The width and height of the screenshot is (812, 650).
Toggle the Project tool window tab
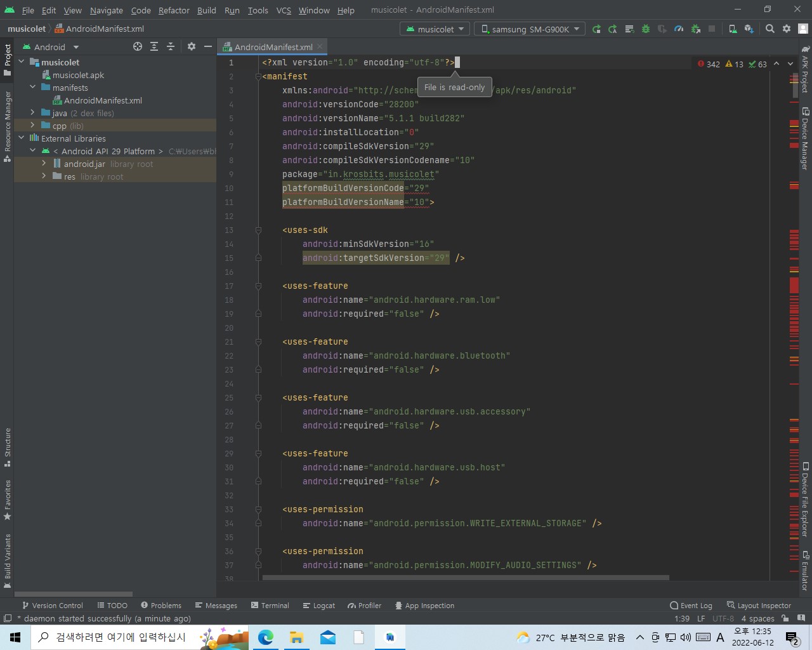(x=8, y=60)
